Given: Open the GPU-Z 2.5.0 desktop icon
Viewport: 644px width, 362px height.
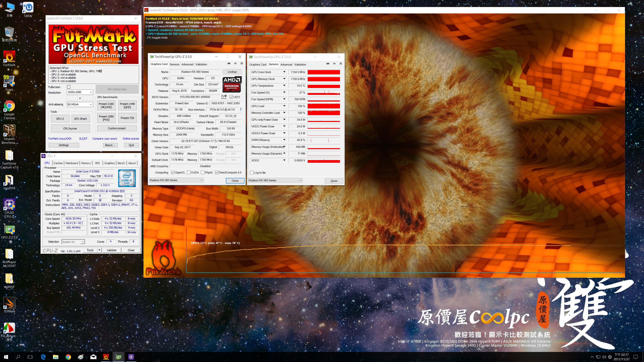Looking at the screenshot, I should click(x=9, y=231).
